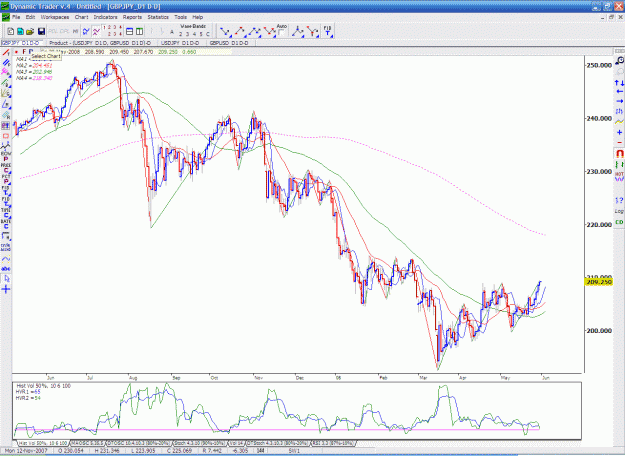Open the Tools menu
Viewport: 625px width, 456px height.
point(180,17)
